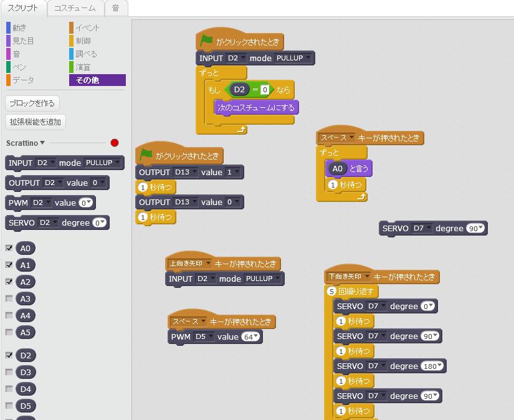Image resolution: width=514 pixels, height=420 pixels.
Task: Open the 音 tab
Action: click(x=115, y=8)
